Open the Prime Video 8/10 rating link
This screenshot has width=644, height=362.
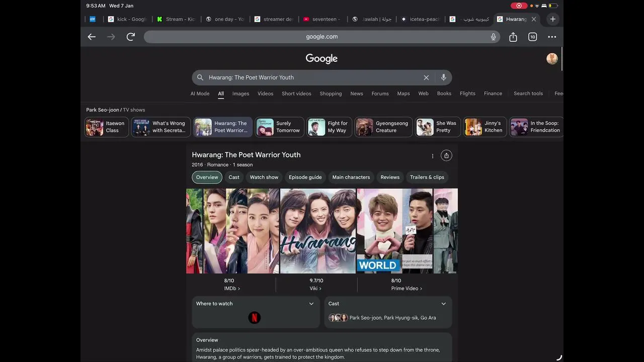407,285
